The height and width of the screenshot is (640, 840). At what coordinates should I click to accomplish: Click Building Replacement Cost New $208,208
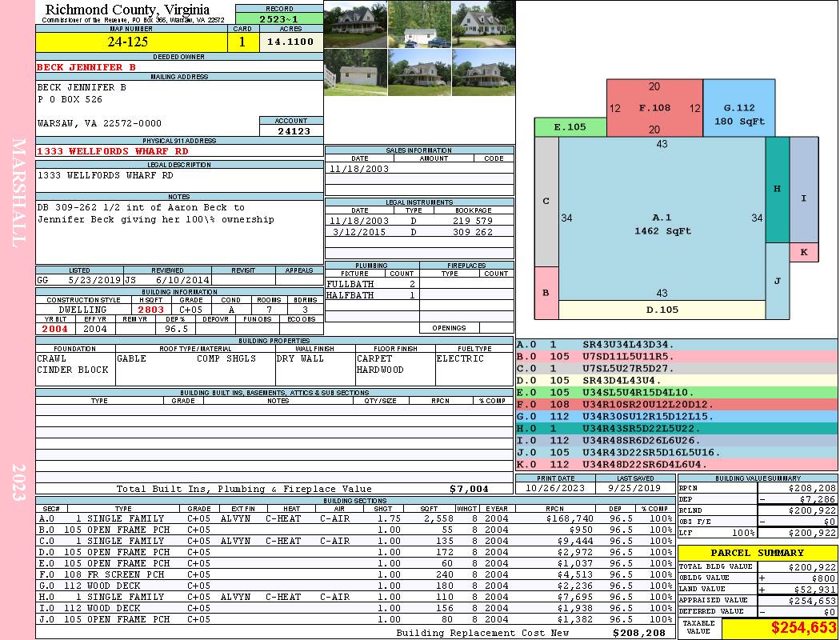pyautogui.click(x=638, y=633)
